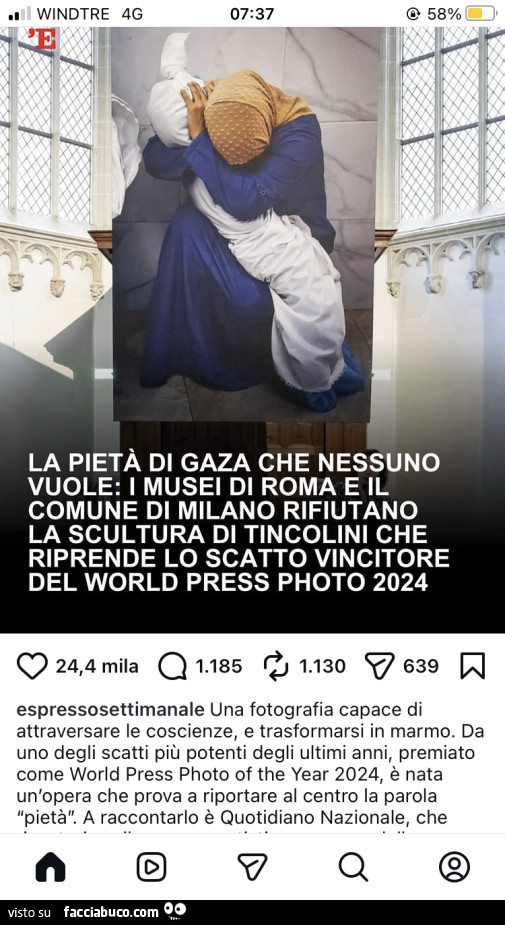Tap the L'Espresso 'E logo on image
The width and height of the screenshot is (505, 925).
click(x=42, y=39)
